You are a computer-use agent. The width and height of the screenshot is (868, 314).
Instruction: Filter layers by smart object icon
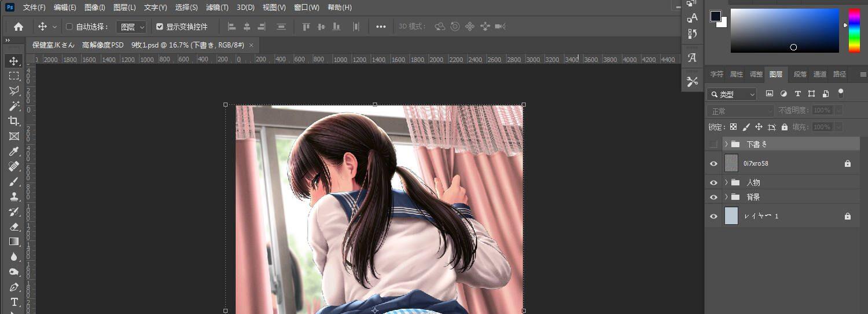point(825,94)
